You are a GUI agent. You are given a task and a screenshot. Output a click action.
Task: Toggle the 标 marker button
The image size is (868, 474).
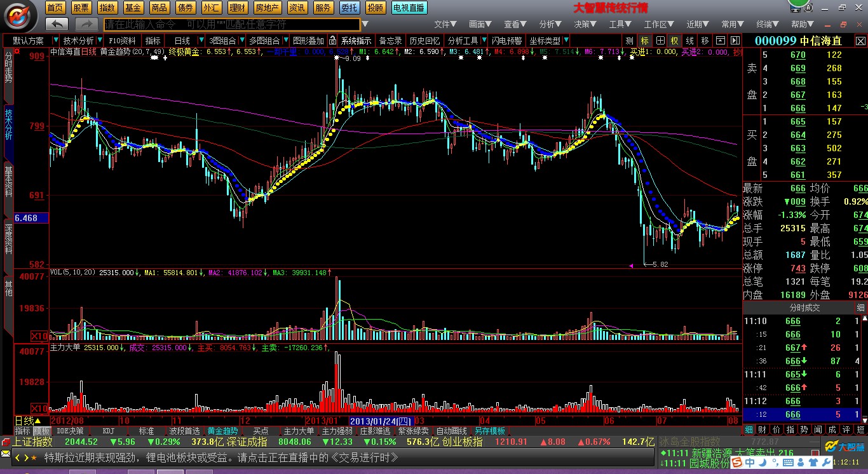click(644, 41)
